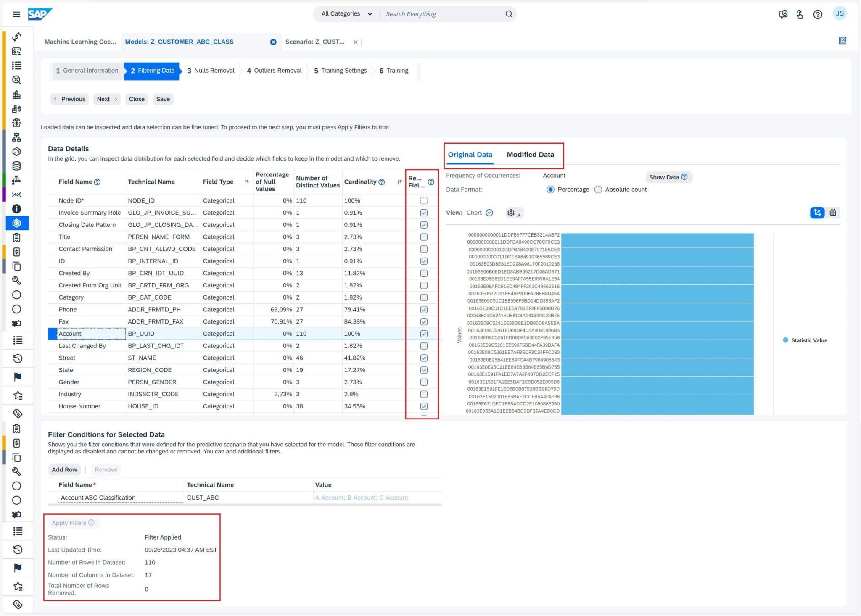Uncheck the Phone field checkbox
The image size is (861, 616).
[x=423, y=309]
